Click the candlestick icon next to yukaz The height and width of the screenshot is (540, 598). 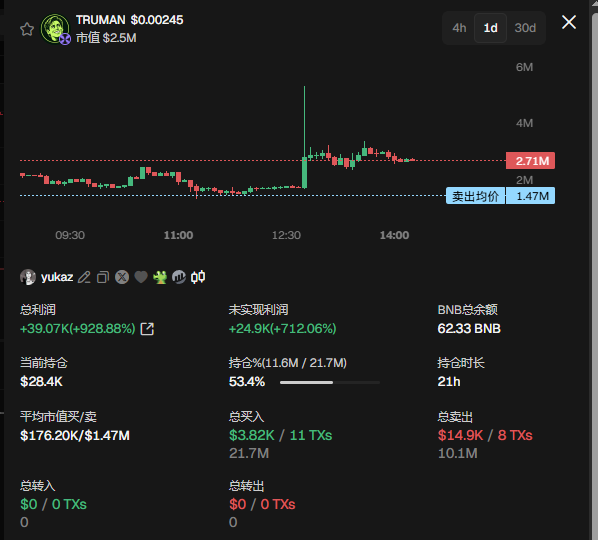[x=198, y=277]
